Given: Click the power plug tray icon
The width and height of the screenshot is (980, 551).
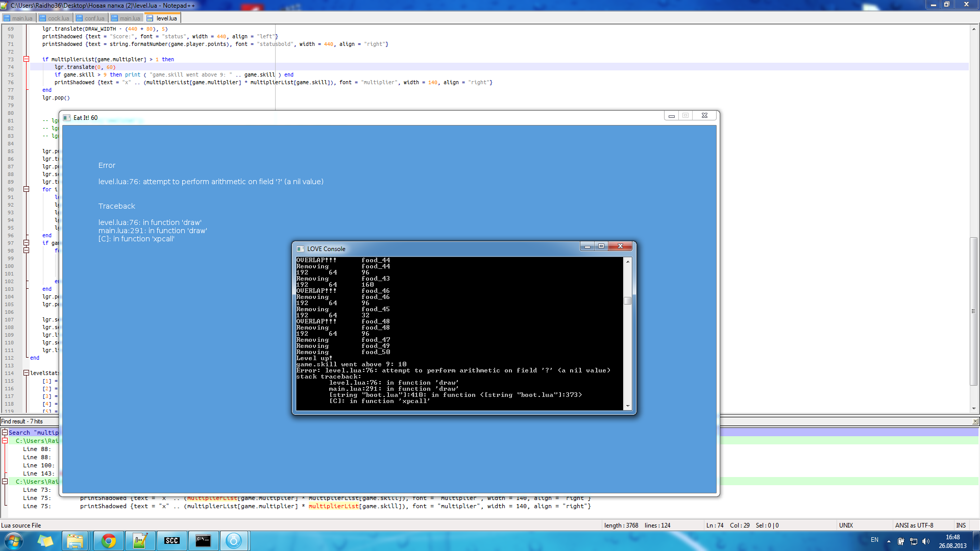Looking at the screenshot, I should coord(901,541).
